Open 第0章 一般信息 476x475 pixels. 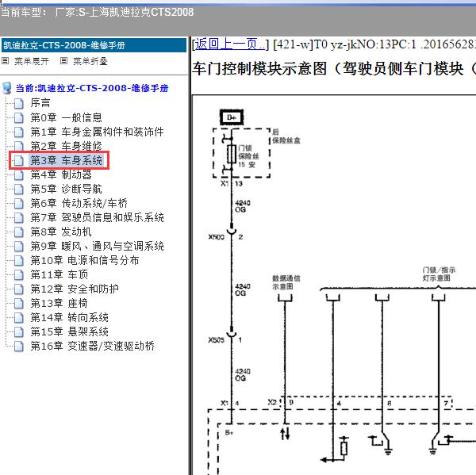[66, 117]
